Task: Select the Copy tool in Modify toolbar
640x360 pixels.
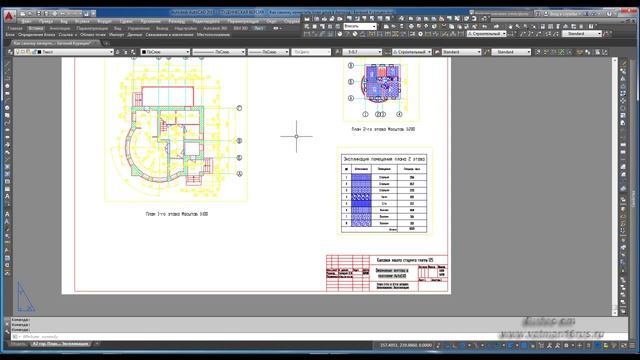Action: click(623, 71)
